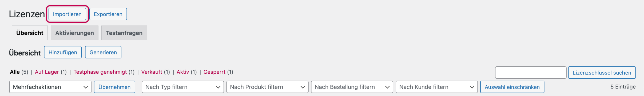Viewport: 644px width, 96px height.
Task: Click the Generieren button
Action: 103,52
